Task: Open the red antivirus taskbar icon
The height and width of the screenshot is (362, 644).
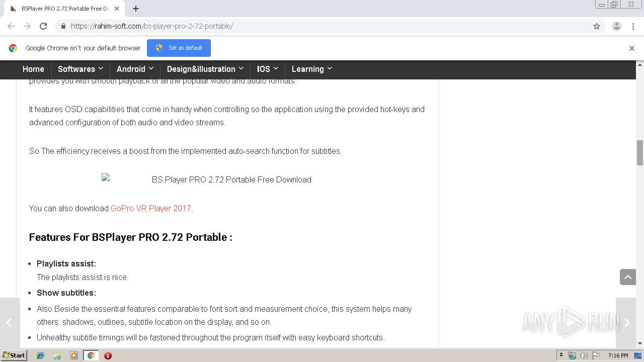Action: click(x=108, y=355)
